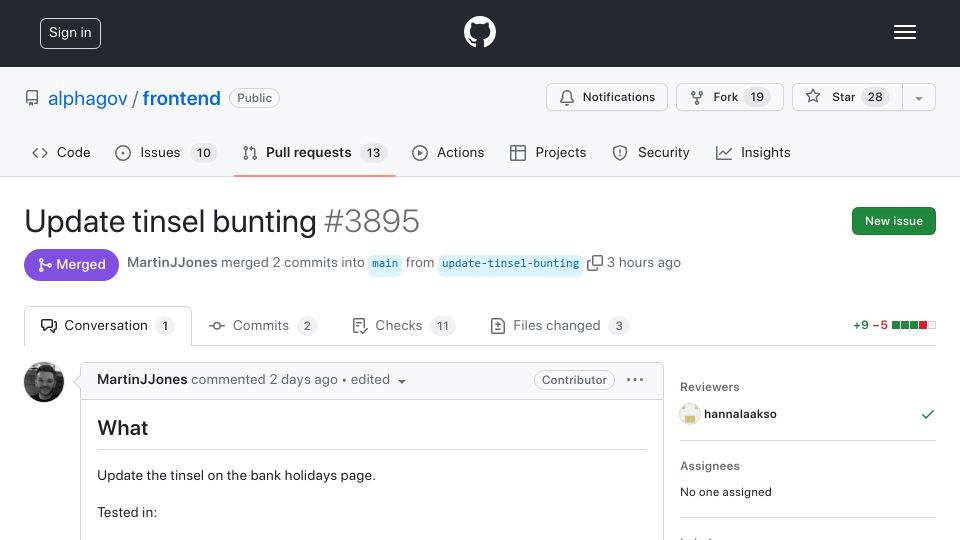Fork the frontend repository
This screenshot has width=960, height=540.
[729, 97]
